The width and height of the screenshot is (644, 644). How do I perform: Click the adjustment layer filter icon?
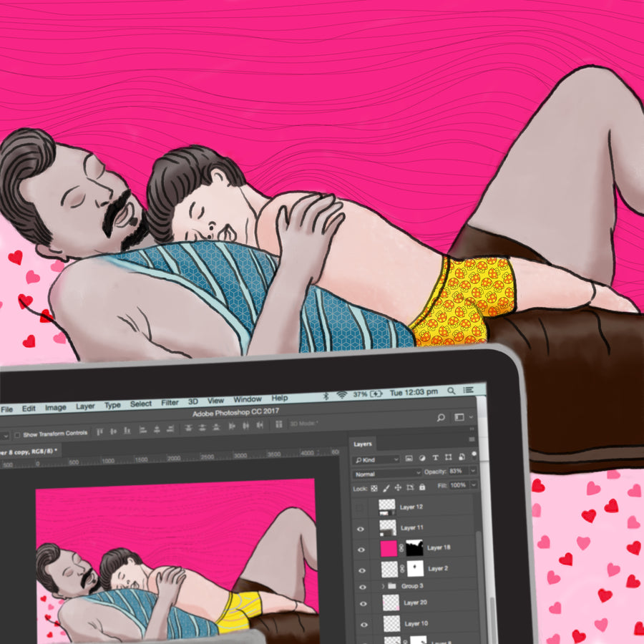point(422,458)
